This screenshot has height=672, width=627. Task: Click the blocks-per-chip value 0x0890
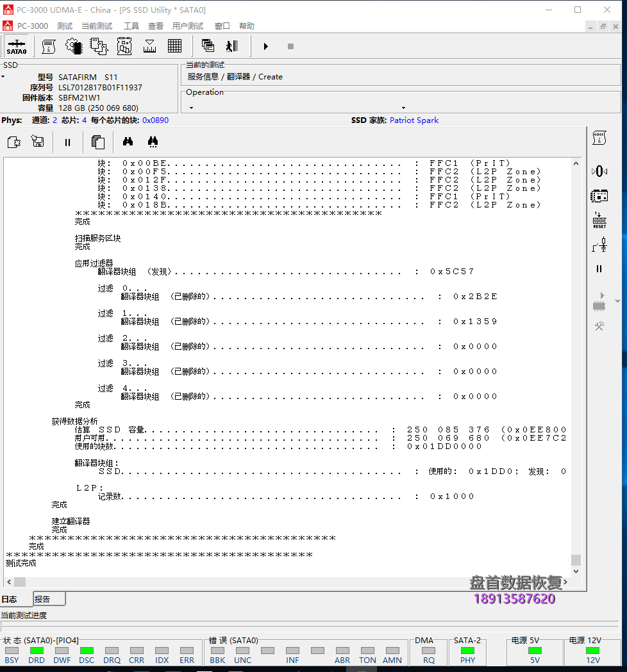point(155,120)
